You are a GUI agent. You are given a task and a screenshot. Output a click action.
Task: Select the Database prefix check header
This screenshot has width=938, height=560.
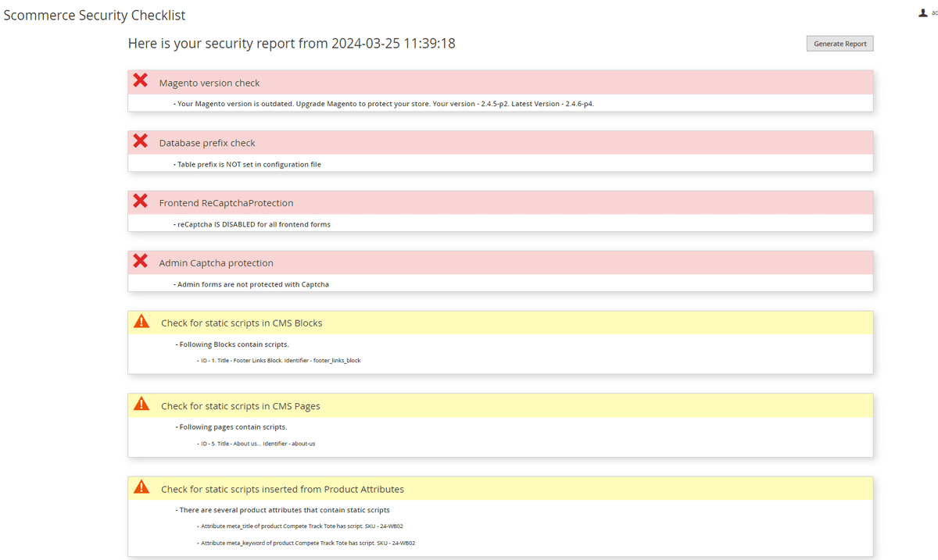point(207,143)
